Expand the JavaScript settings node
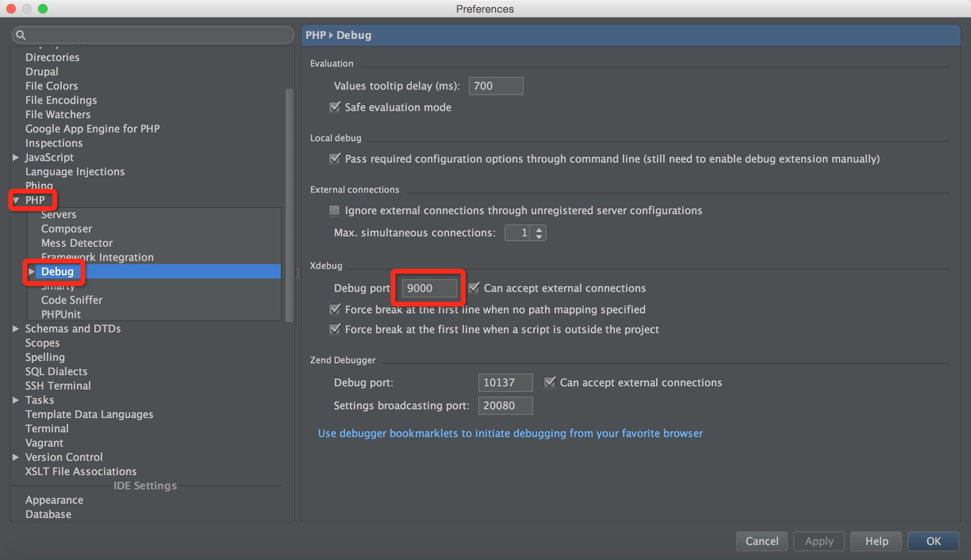The width and height of the screenshot is (971, 560). coord(16,157)
